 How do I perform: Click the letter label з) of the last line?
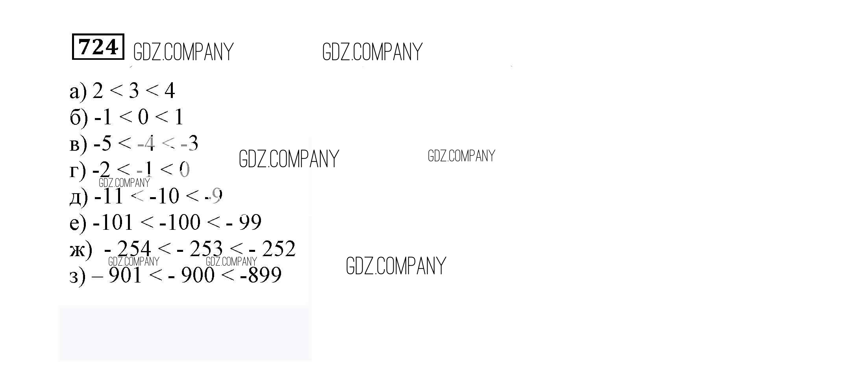[x=77, y=275]
